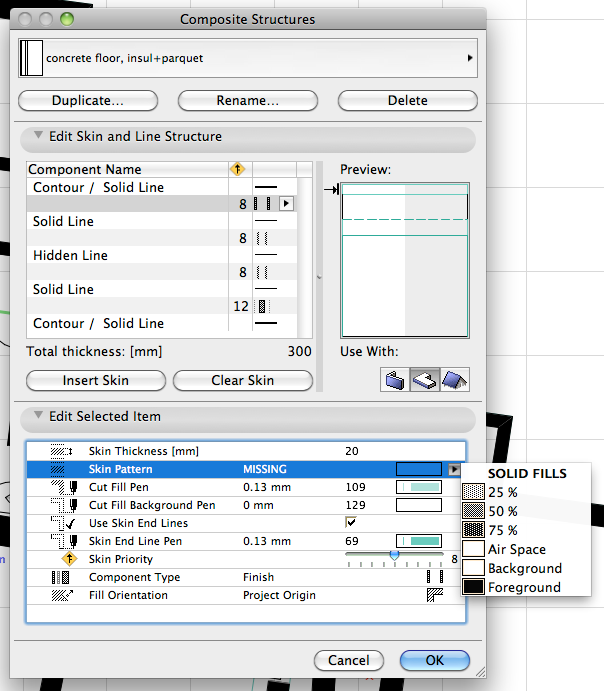Click the Skin Priority slider handle
This screenshot has height=691, width=604.
pos(394,555)
